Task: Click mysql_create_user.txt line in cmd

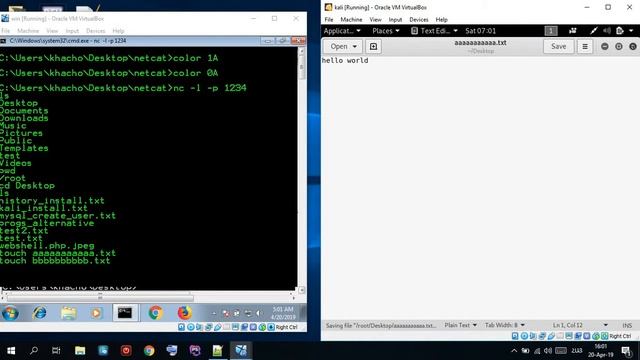Action: pyautogui.click(x=58, y=216)
